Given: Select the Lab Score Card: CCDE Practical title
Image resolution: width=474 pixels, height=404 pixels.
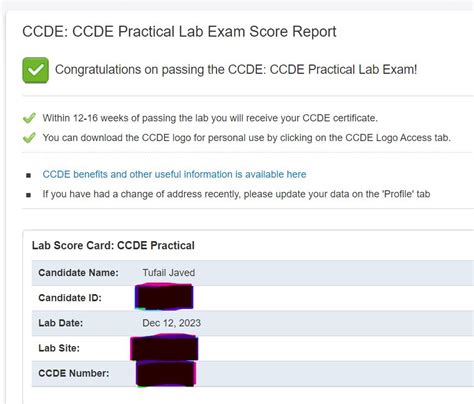Looking at the screenshot, I should (113, 246).
